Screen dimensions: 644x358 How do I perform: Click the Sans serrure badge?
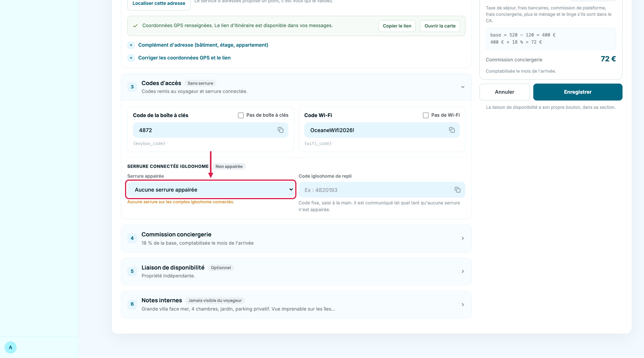coord(200,83)
